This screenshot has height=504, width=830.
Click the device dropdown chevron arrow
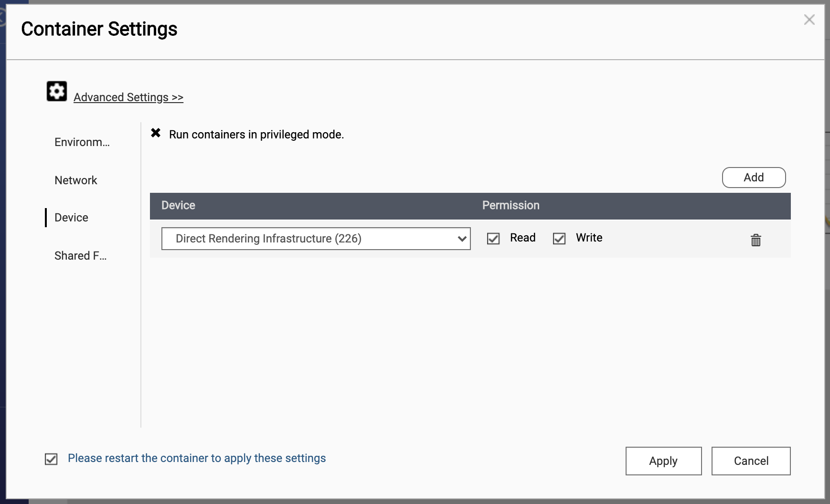tap(461, 239)
